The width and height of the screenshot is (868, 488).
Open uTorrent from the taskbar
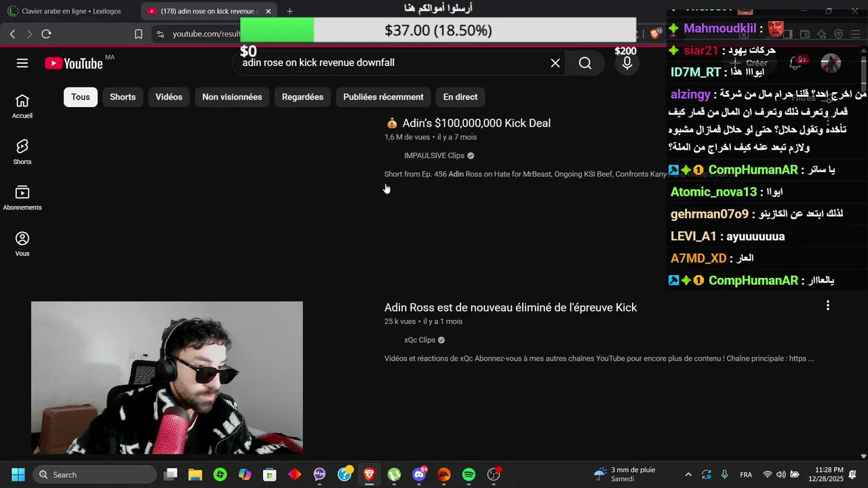click(394, 474)
